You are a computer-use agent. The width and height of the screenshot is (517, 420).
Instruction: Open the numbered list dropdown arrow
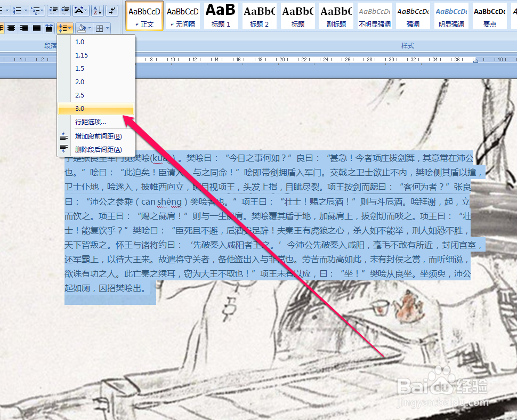[25, 11]
